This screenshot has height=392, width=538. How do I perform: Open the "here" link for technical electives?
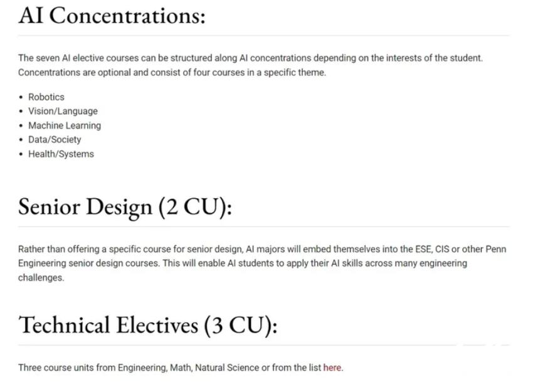pos(332,368)
